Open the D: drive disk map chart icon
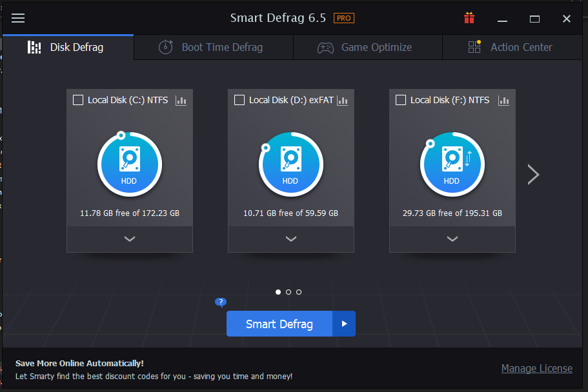Image resolution: width=588 pixels, height=392 pixels. (342, 101)
